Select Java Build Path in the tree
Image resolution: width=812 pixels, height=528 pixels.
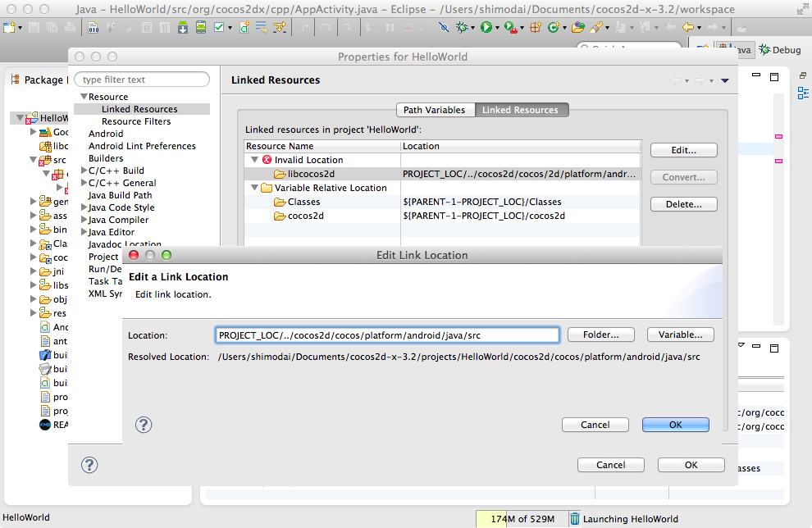click(120, 195)
